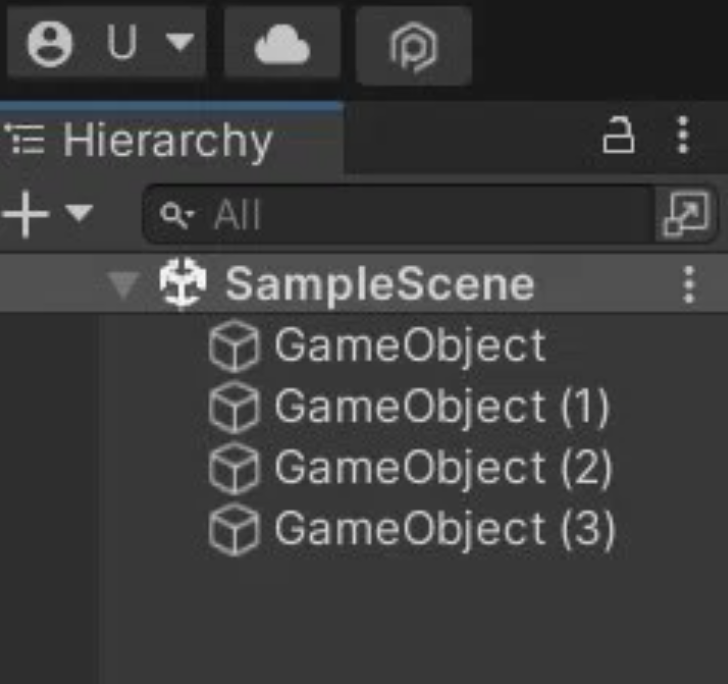
Task: Open scene in context search icon
Action: point(686,215)
